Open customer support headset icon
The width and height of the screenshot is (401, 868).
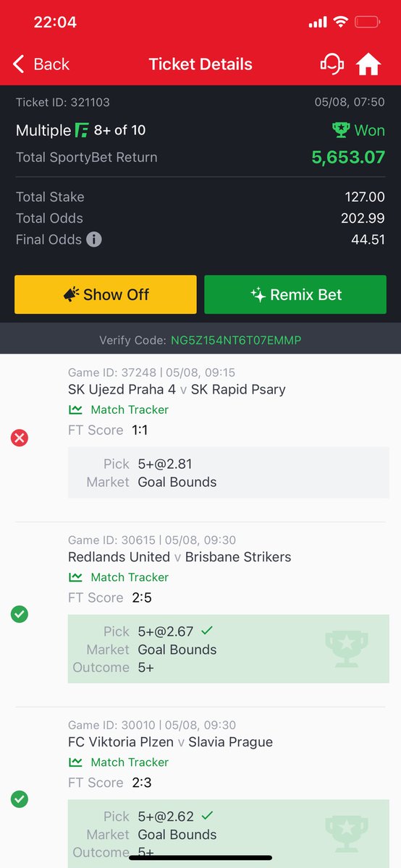tap(332, 64)
